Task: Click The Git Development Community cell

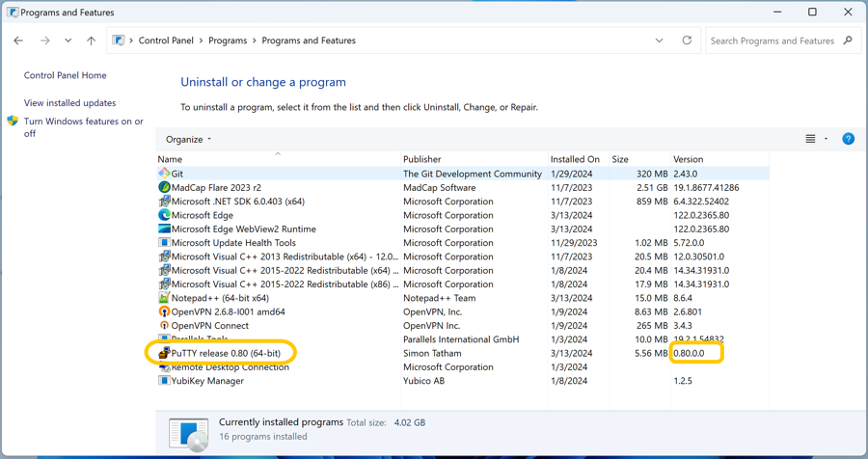Action: pyautogui.click(x=473, y=174)
